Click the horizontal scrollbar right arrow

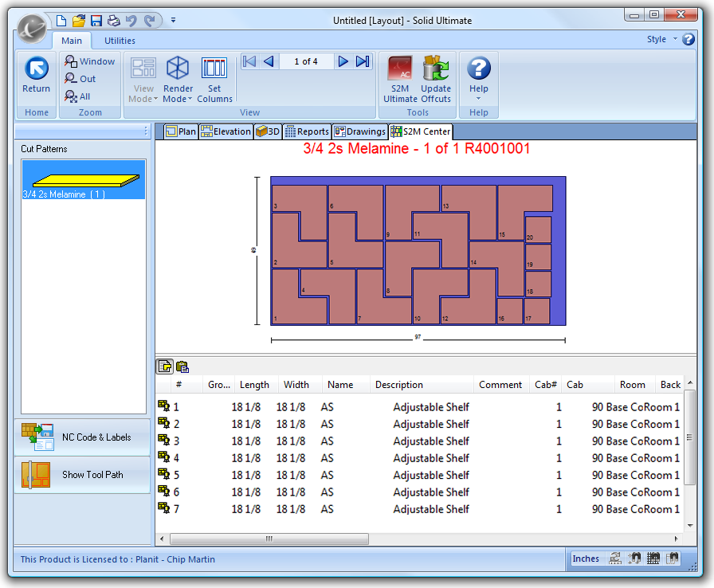677,539
